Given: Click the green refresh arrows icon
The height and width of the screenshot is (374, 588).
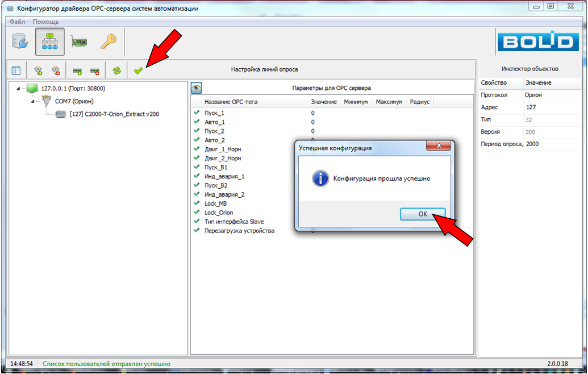Looking at the screenshot, I should click(116, 70).
